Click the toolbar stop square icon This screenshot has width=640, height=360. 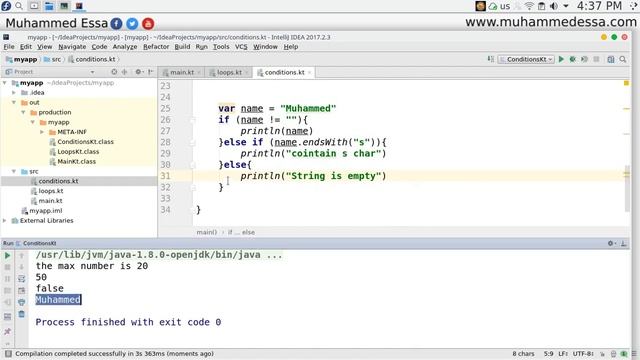point(596,59)
